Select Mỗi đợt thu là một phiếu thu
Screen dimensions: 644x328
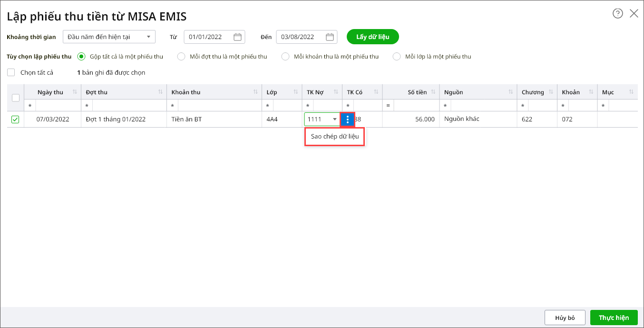(x=181, y=57)
